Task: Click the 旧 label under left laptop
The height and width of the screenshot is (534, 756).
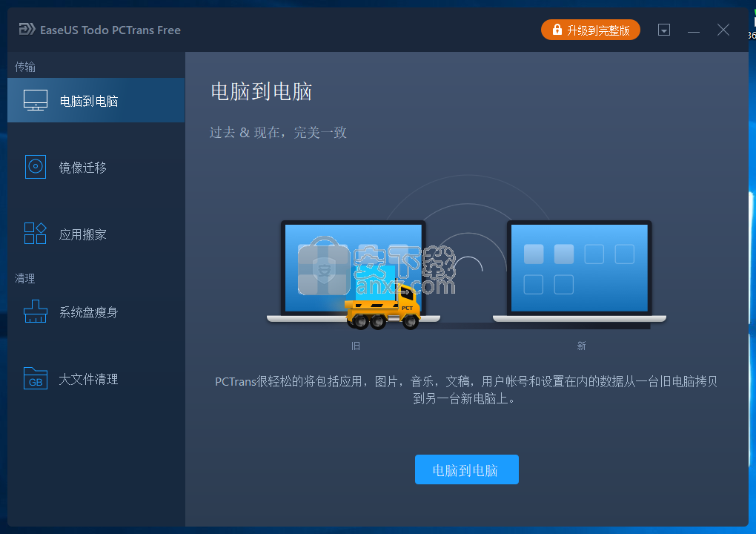Action: (355, 346)
